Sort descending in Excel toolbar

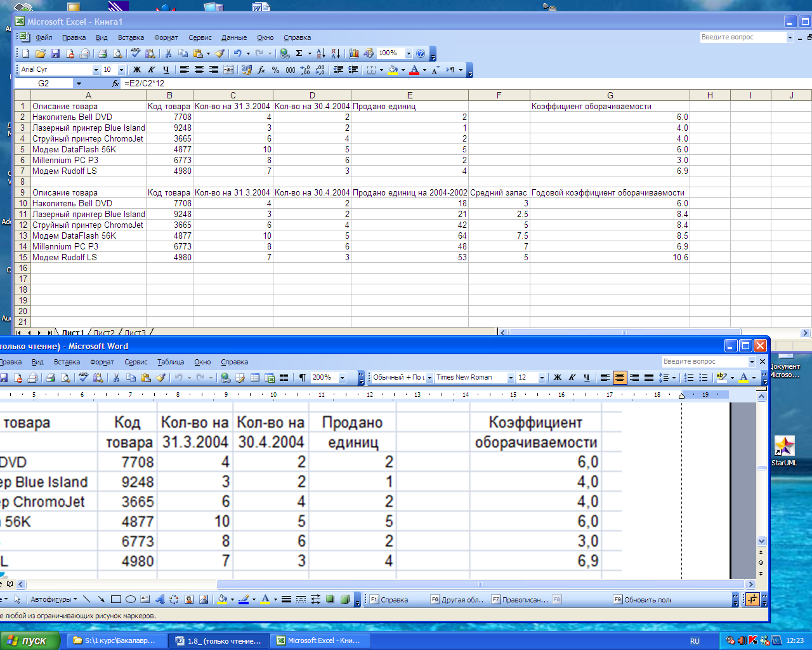click(x=336, y=53)
